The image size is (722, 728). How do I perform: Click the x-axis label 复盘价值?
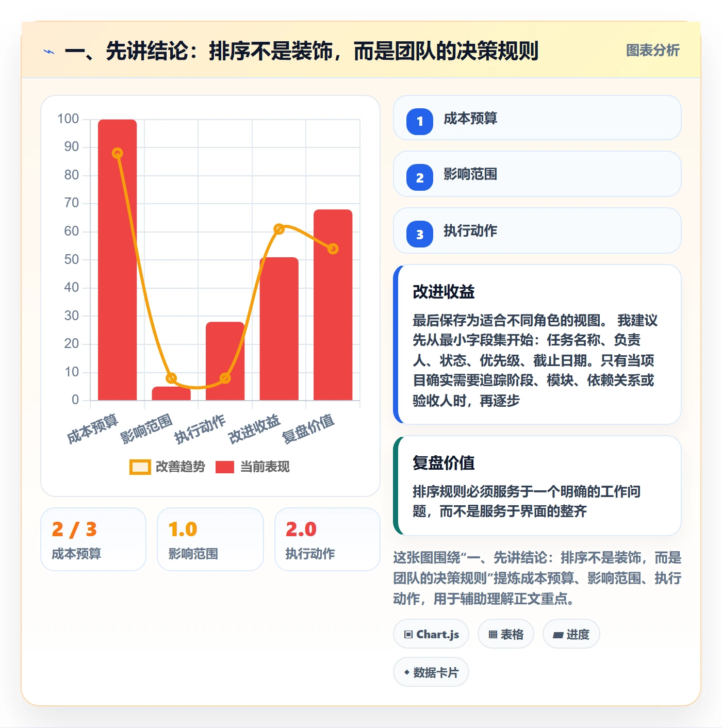[x=308, y=429]
